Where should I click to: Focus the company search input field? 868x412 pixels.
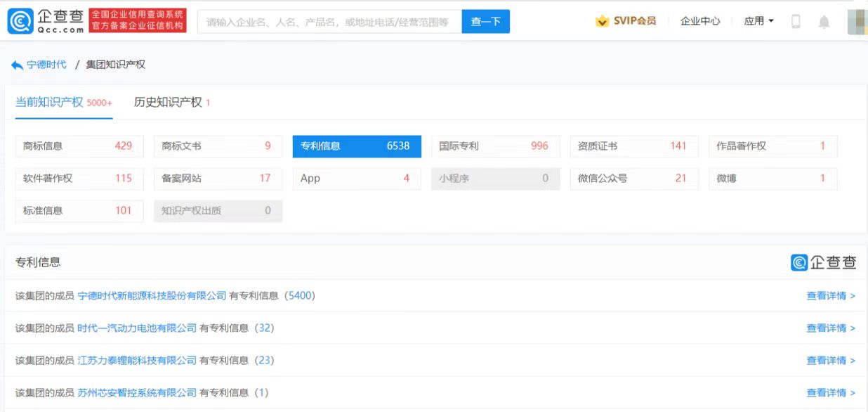click(329, 22)
